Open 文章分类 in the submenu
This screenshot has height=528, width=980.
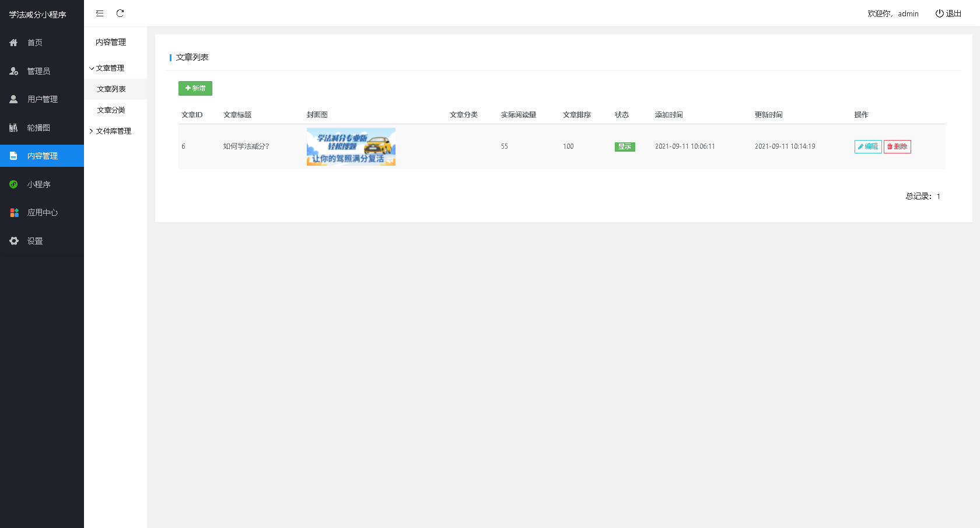coord(111,110)
